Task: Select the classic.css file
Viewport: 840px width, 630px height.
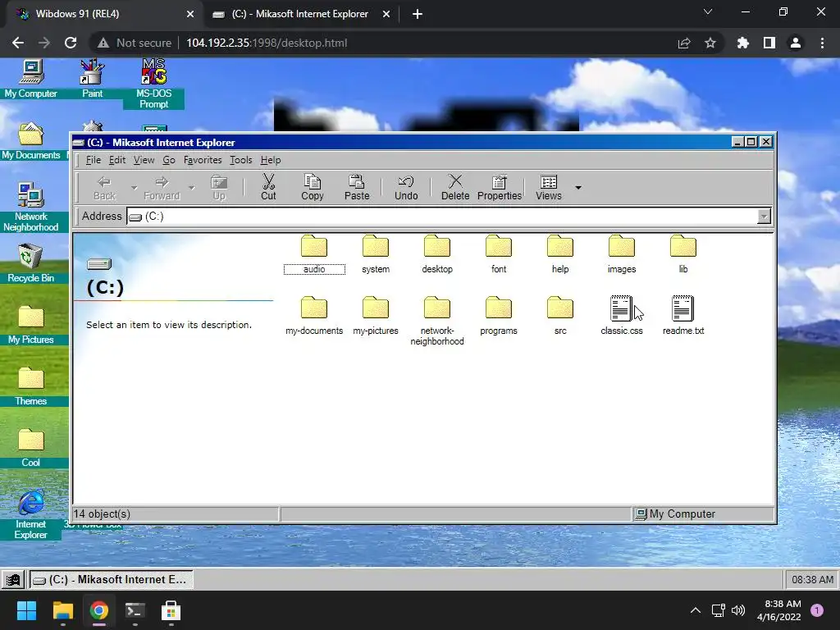Action: [x=622, y=316]
